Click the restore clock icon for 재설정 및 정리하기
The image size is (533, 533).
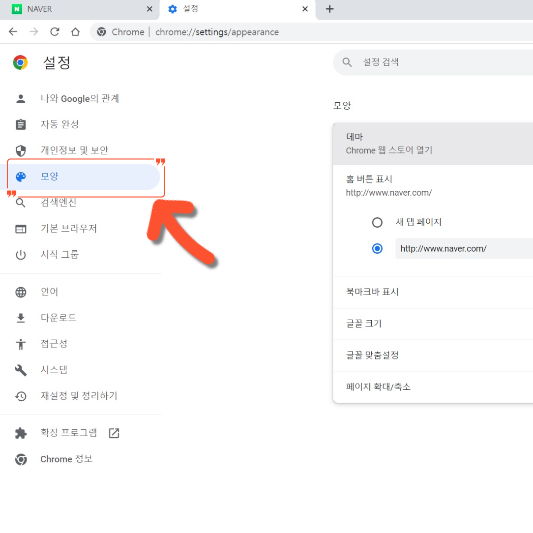click(x=21, y=396)
